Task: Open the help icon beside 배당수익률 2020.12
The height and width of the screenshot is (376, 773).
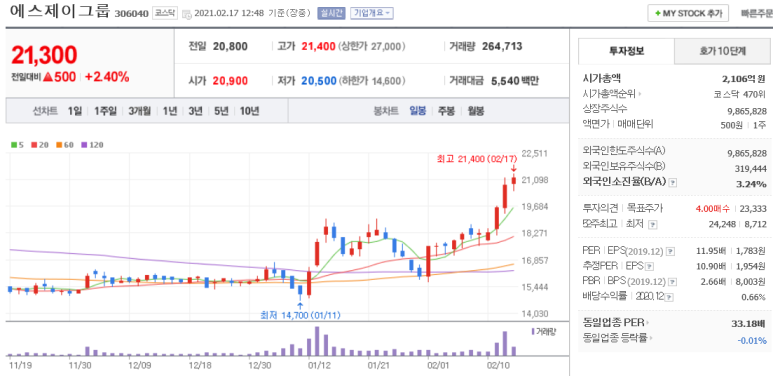Action: point(670,297)
